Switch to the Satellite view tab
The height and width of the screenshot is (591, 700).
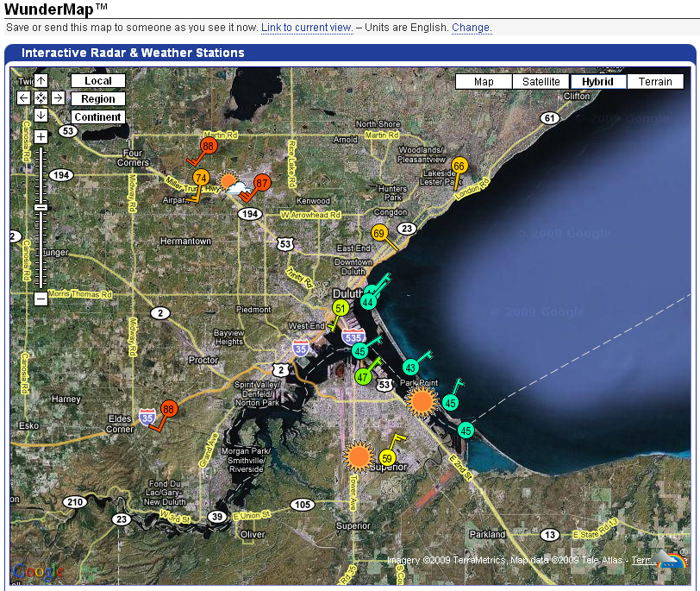point(541,82)
